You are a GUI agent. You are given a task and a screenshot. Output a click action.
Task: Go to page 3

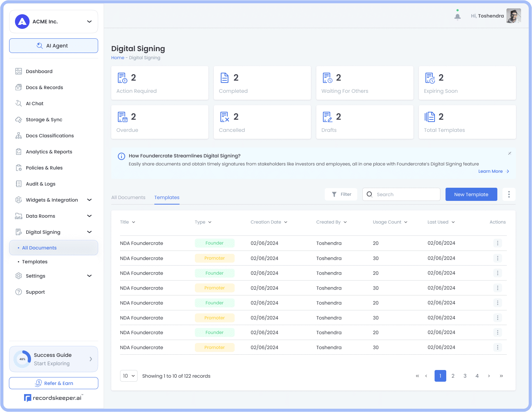(x=465, y=376)
